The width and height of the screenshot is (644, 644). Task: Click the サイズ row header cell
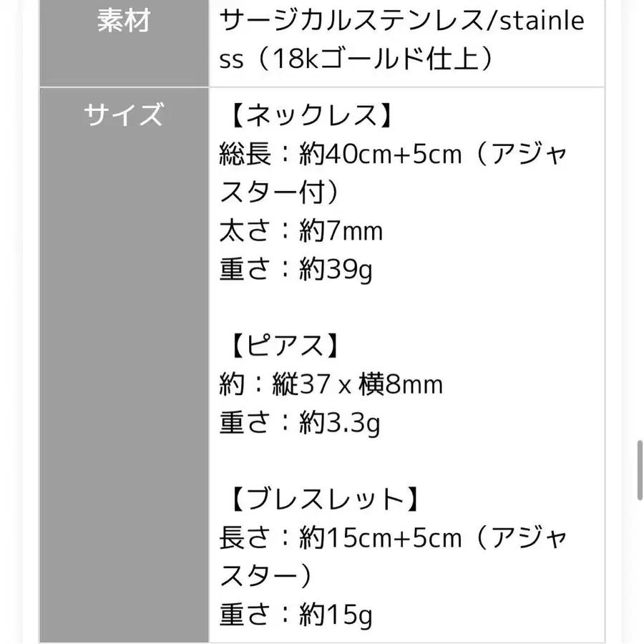pos(124,114)
